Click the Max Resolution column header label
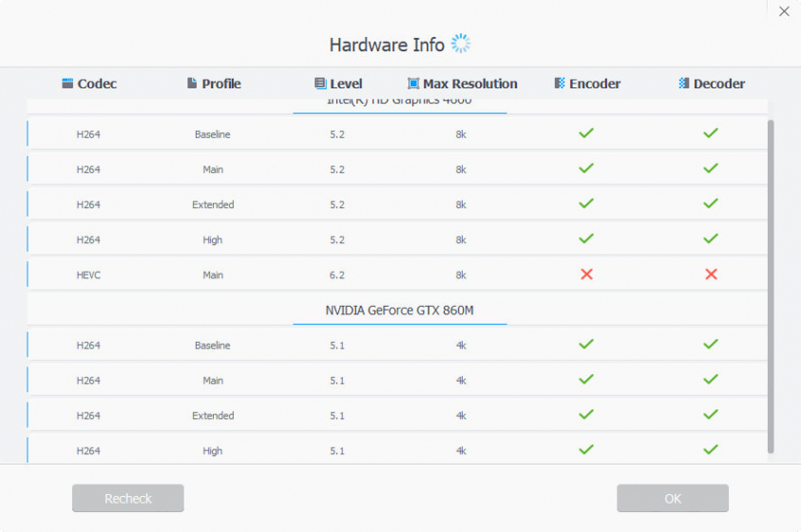Screen dimensions: 801x532 [470, 84]
